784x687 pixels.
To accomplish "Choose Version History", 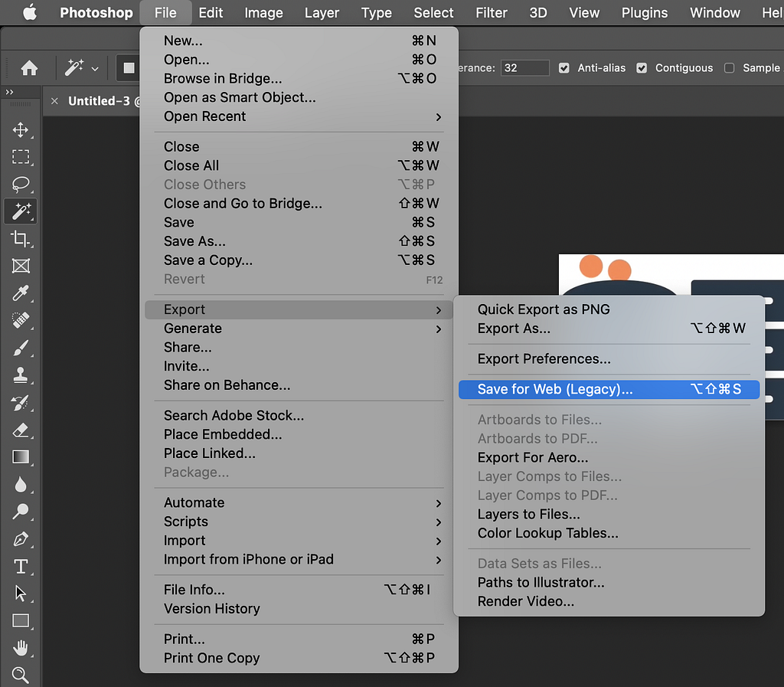I will coord(299,609).
